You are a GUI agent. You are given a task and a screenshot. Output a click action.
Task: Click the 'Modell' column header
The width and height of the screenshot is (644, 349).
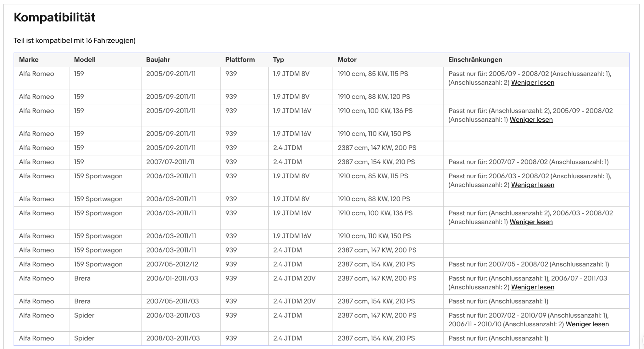(85, 60)
